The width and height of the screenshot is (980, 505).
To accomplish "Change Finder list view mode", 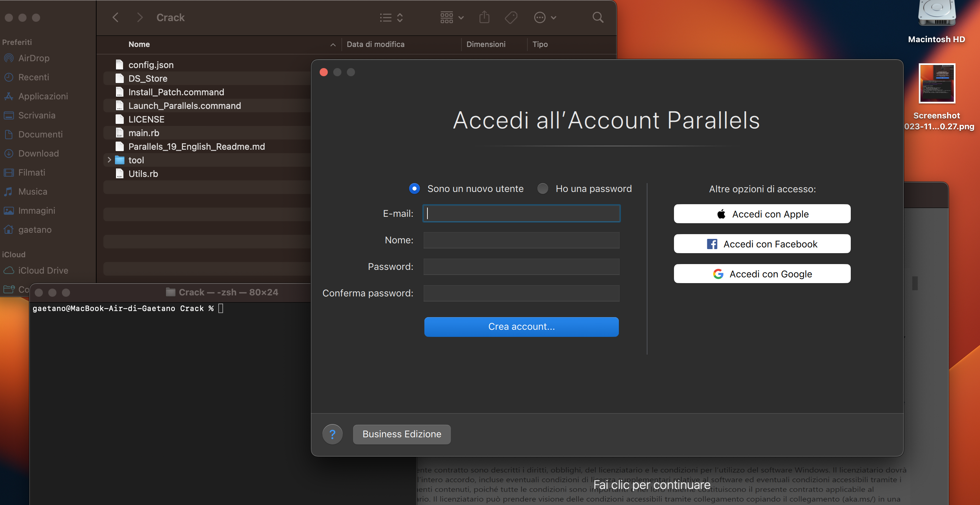I will (391, 17).
